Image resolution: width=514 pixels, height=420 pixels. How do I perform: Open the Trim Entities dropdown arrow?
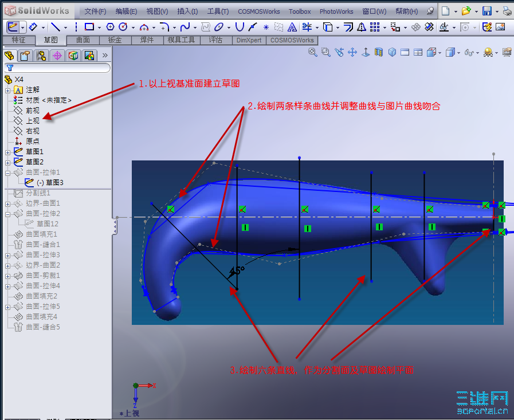pos(317,28)
